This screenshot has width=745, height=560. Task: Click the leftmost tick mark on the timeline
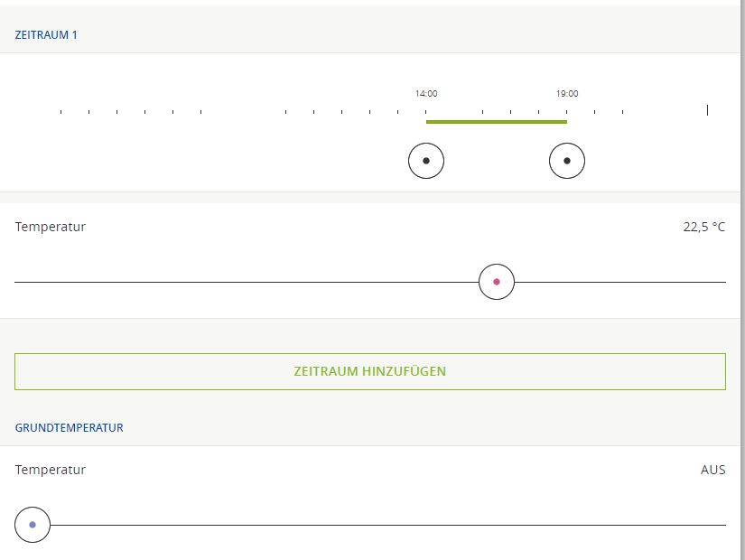click(x=61, y=112)
